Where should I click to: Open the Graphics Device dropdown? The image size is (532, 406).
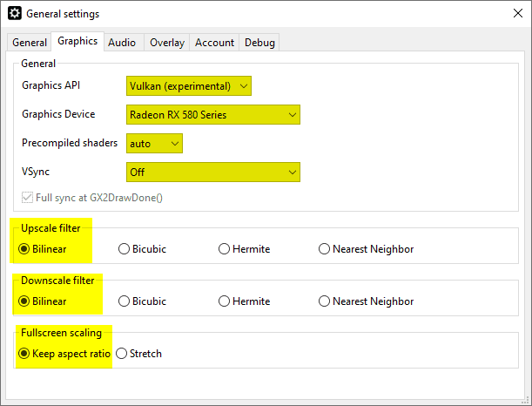coord(213,114)
